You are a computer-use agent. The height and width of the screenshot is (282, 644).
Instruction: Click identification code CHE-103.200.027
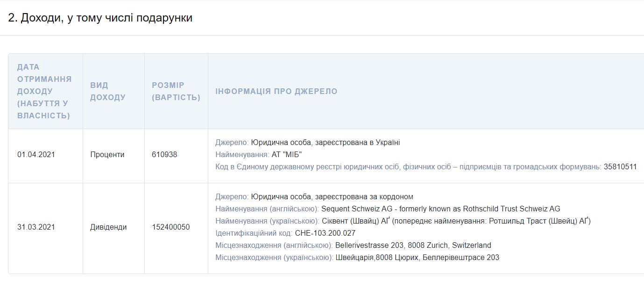coord(326,233)
